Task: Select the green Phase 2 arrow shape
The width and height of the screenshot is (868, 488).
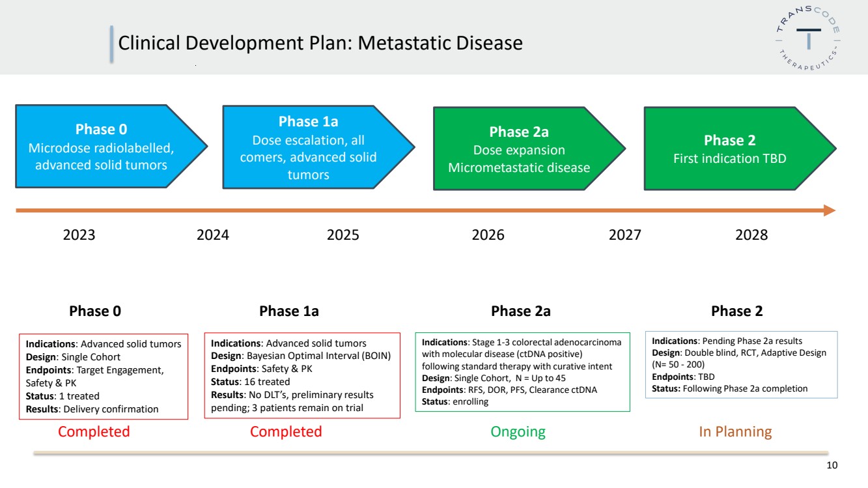Action: coord(740,149)
